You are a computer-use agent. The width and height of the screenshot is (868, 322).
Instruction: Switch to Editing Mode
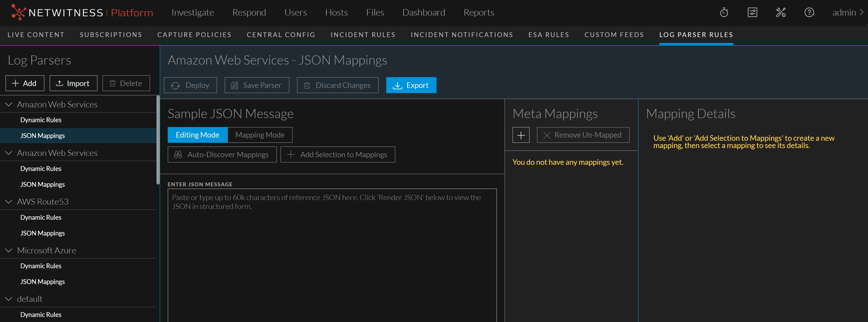coord(197,135)
